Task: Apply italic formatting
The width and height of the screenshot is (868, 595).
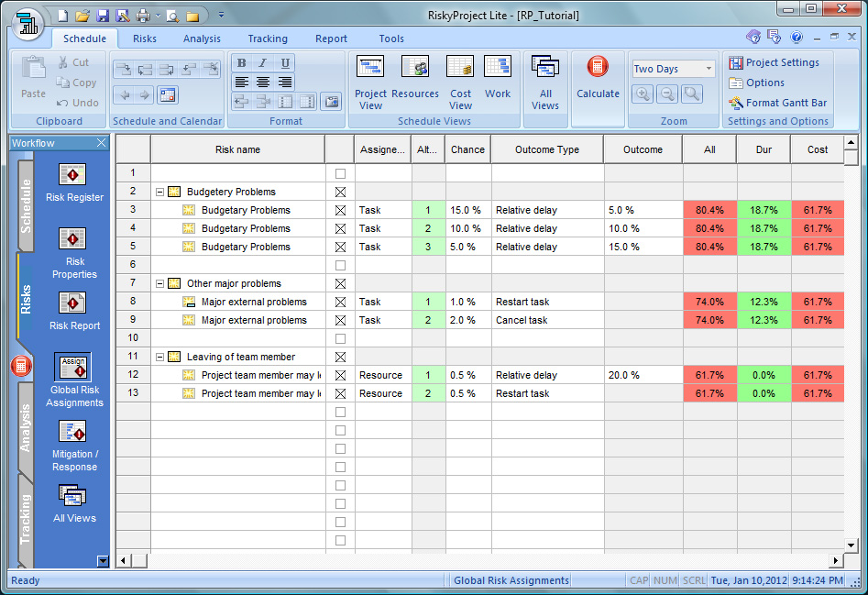Action: pyautogui.click(x=263, y=62)
